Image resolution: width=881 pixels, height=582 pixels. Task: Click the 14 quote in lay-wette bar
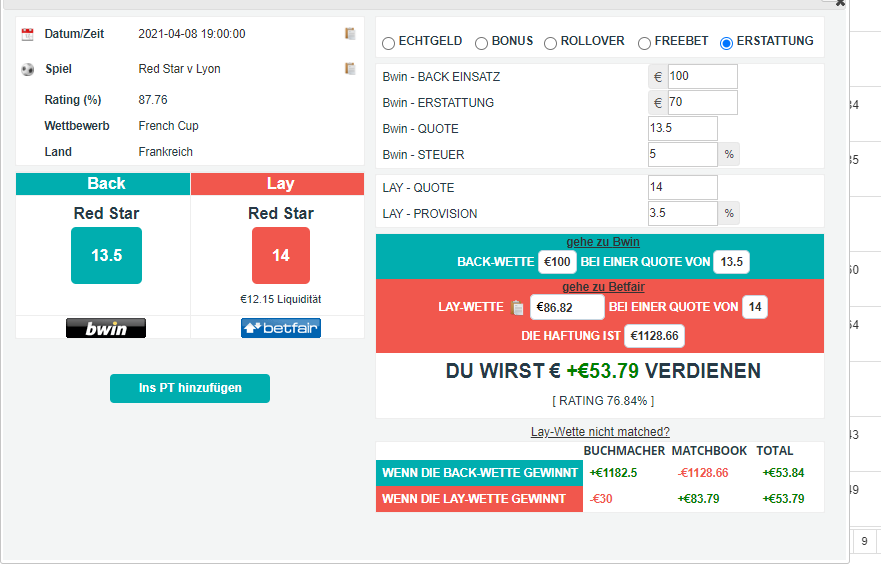tap(755, 307)
